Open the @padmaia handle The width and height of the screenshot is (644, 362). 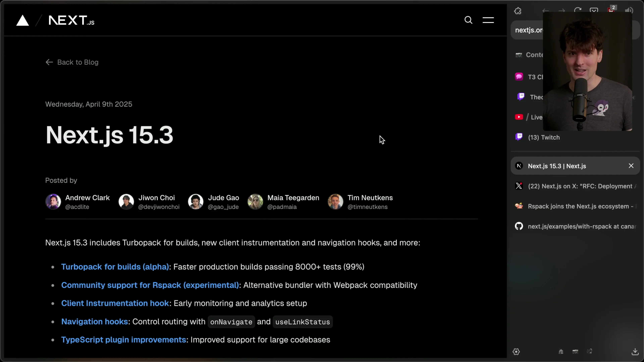point(282,207)
